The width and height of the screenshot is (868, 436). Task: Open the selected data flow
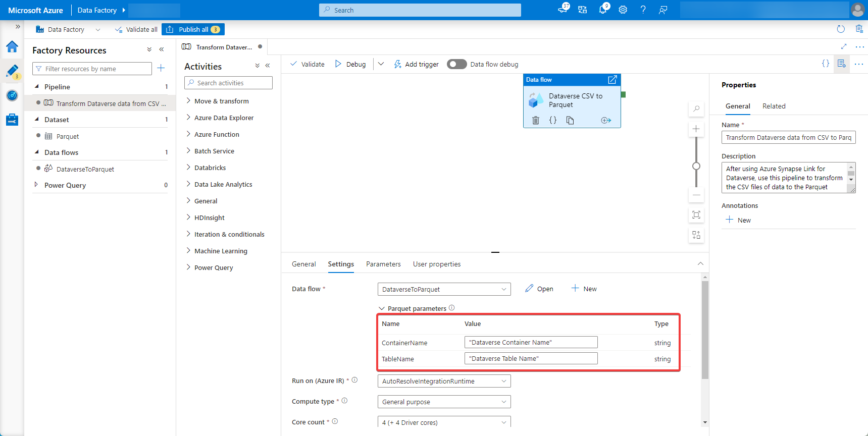click(539, 289)
